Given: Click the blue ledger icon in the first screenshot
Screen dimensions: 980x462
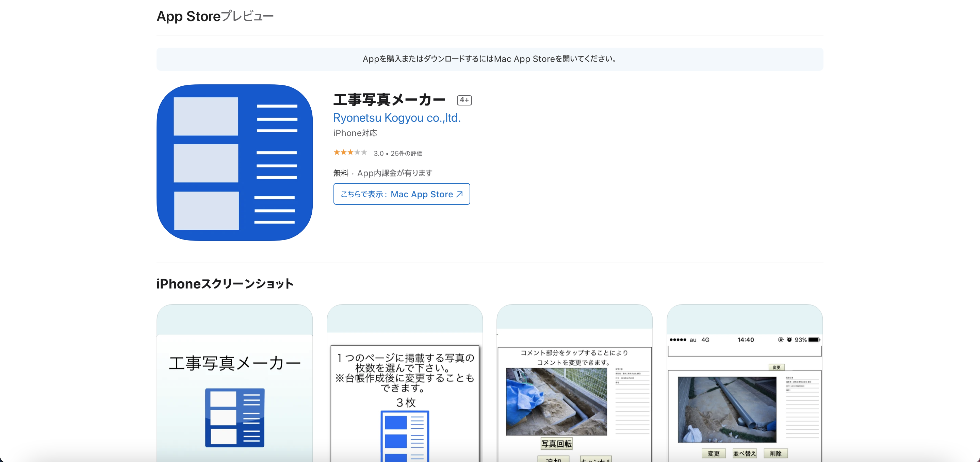Looking at the screenshot, I should pyautogui.click(x=234, y=417).
